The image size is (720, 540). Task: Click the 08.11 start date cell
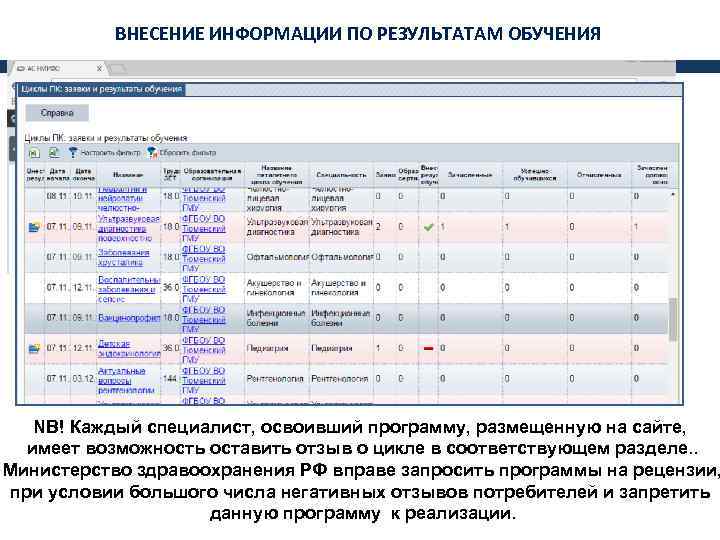coord(57,196)
